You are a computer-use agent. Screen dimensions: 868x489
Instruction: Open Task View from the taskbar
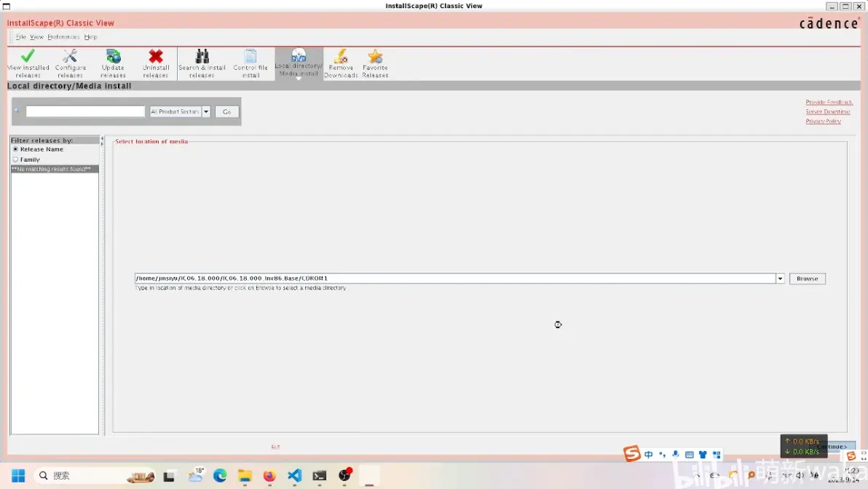pos(169,476)
